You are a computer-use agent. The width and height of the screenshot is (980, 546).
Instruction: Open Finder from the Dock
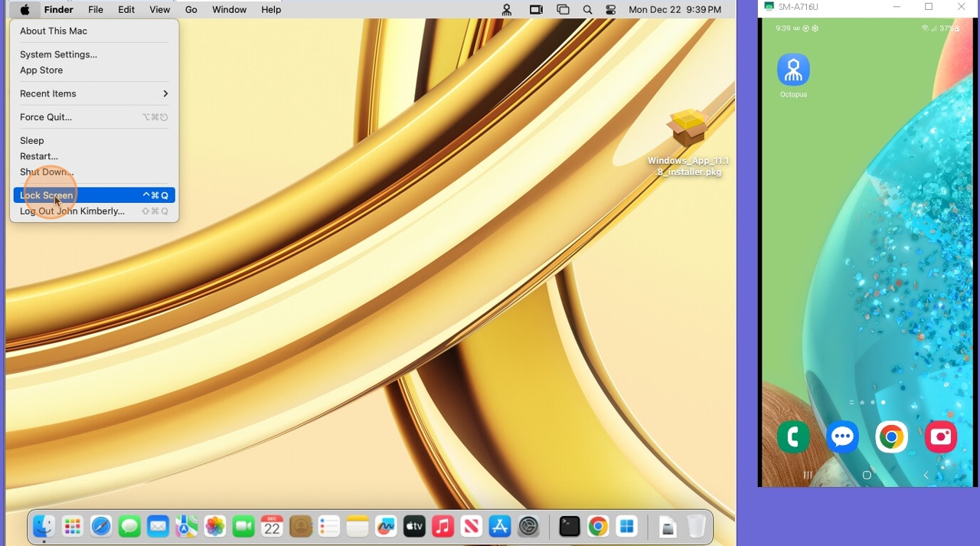tap(44, 526)
